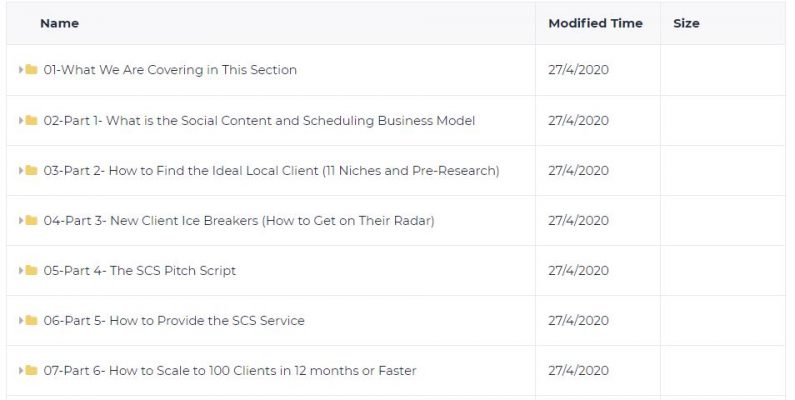Click the folder icon for 07-Part 6 Scale to 100 Clients

(31, 370)
